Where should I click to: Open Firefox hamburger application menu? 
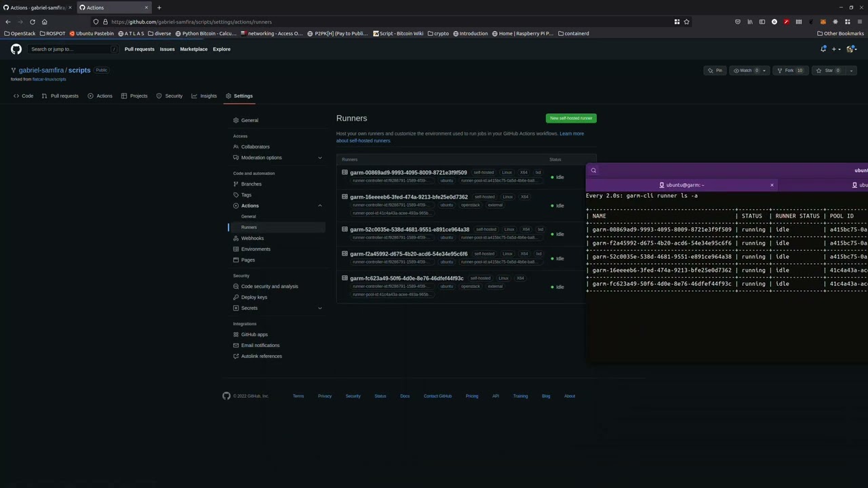860,22
